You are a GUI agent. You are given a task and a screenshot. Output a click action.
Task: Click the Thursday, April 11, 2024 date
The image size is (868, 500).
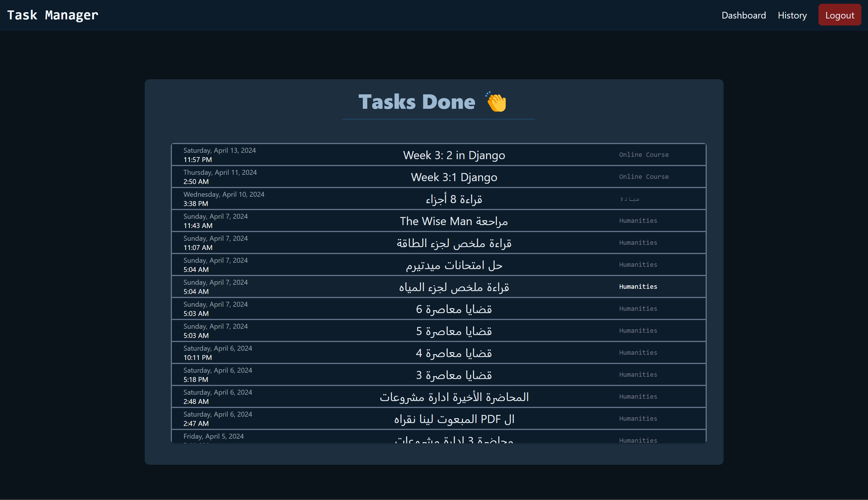(220, 172)
